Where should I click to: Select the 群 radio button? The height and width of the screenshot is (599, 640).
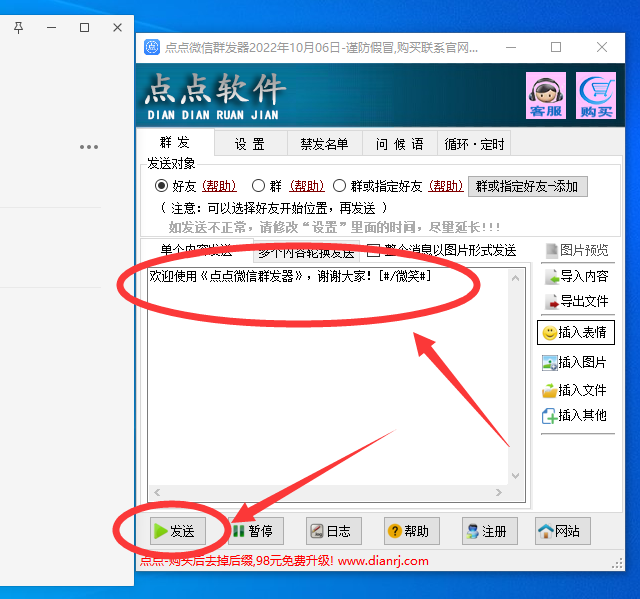(258, 186)
